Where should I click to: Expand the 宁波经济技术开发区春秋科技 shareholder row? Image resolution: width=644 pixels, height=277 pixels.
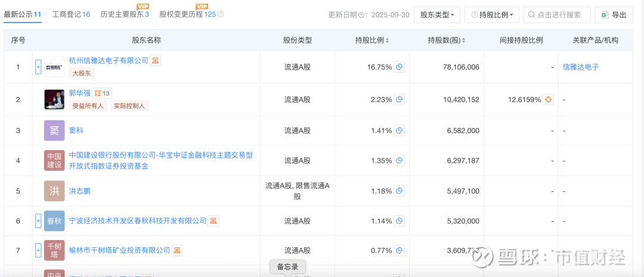(38, 221)
